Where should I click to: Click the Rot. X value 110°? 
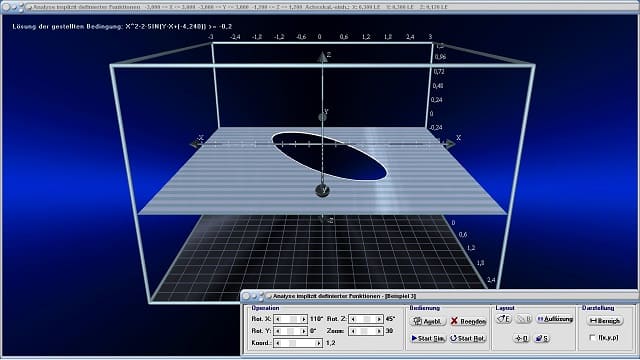click(x=316, y=319)
